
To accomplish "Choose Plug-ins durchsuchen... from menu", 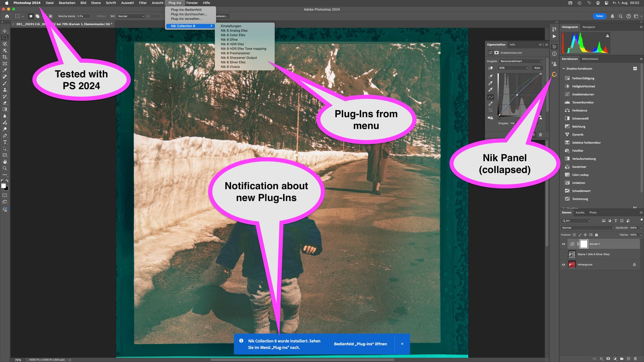I will point(189,14).
